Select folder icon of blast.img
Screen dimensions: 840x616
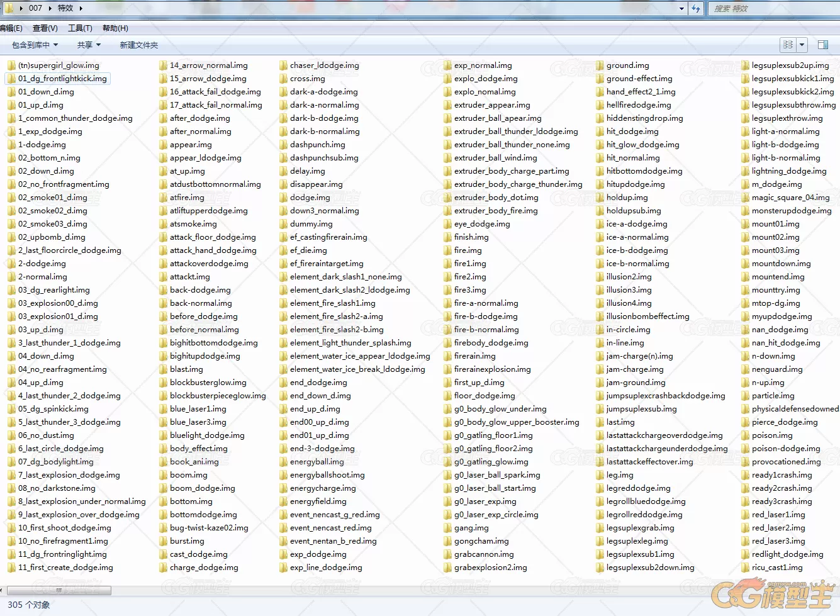point(163,369)
